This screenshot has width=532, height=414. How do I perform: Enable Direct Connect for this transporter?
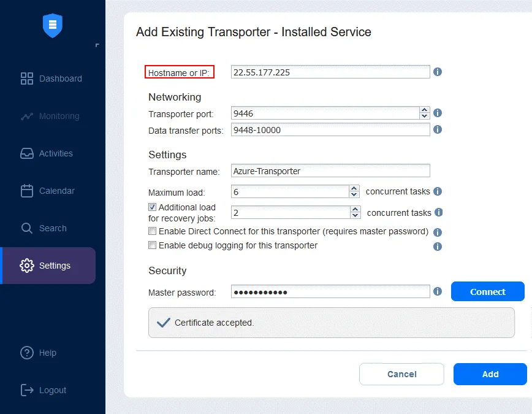click(x=153, y=231)
